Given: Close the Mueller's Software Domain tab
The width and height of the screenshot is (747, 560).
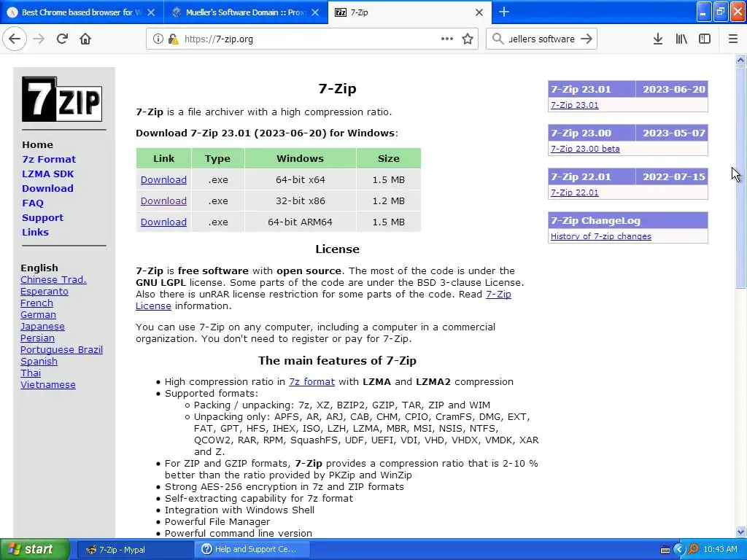Looking at the screenshot, I should [315, 12].
